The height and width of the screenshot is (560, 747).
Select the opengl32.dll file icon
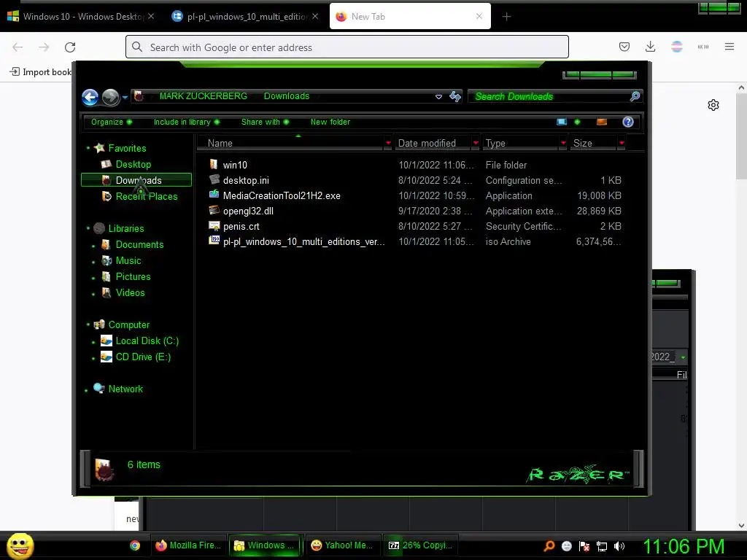click(214, 210)
